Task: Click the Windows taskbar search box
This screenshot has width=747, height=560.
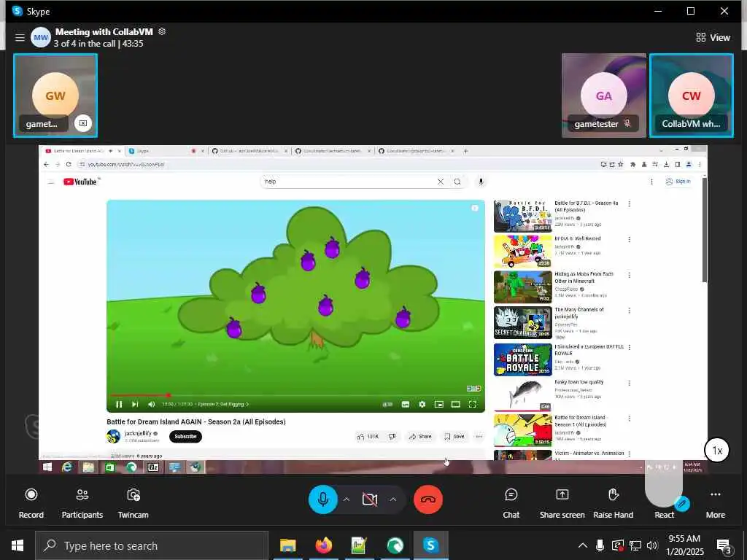Action: [x=152, y=545]
